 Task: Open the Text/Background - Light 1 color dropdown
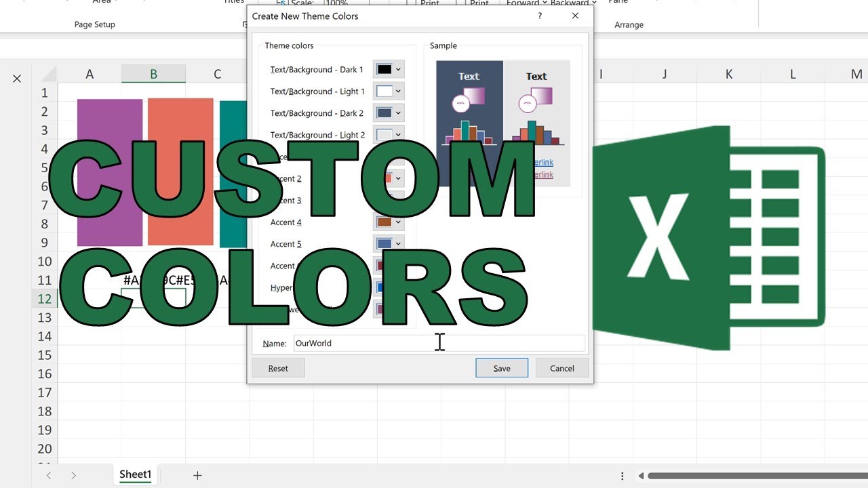tap(389, 91)
